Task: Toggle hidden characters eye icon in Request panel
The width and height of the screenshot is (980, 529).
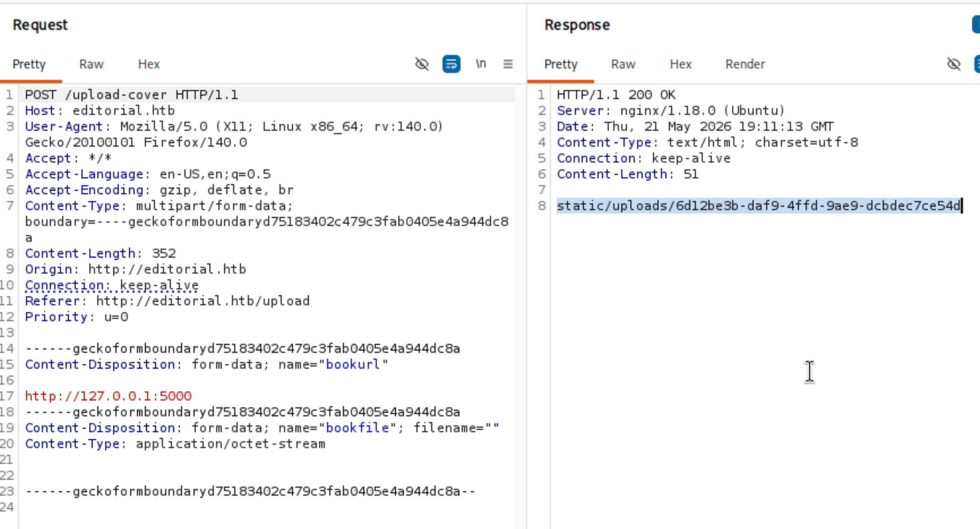Action: 422,64
